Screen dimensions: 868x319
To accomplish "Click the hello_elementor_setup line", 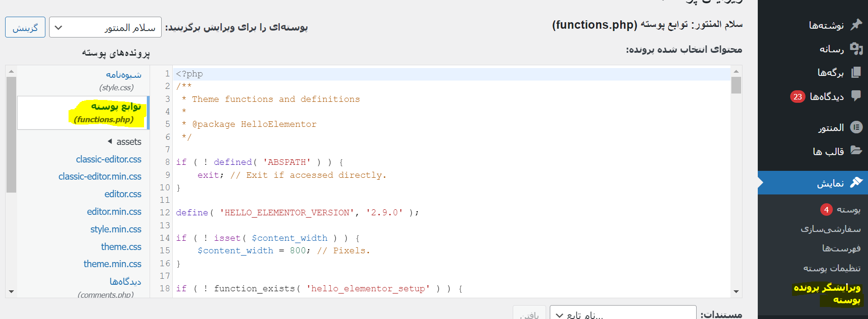I will point(319,288).
